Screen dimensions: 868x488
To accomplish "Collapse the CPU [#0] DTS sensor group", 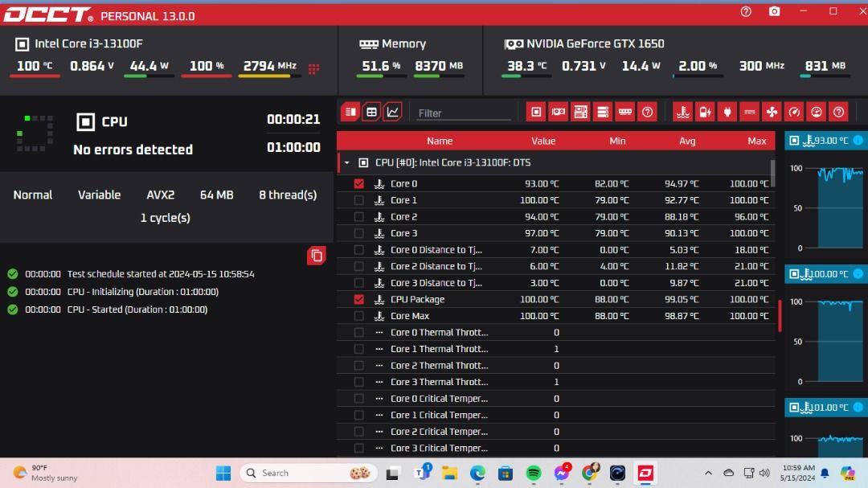I will (347, 162).
